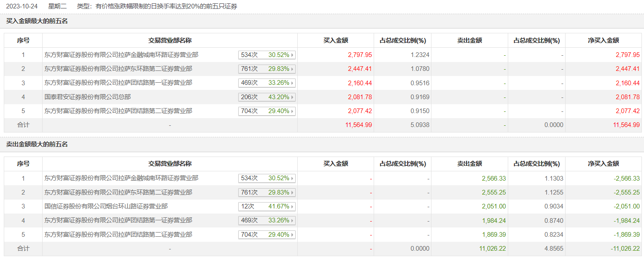
Task: Open 国泰君安证券股份有限公司总部 link
Action: coord(88,97)
